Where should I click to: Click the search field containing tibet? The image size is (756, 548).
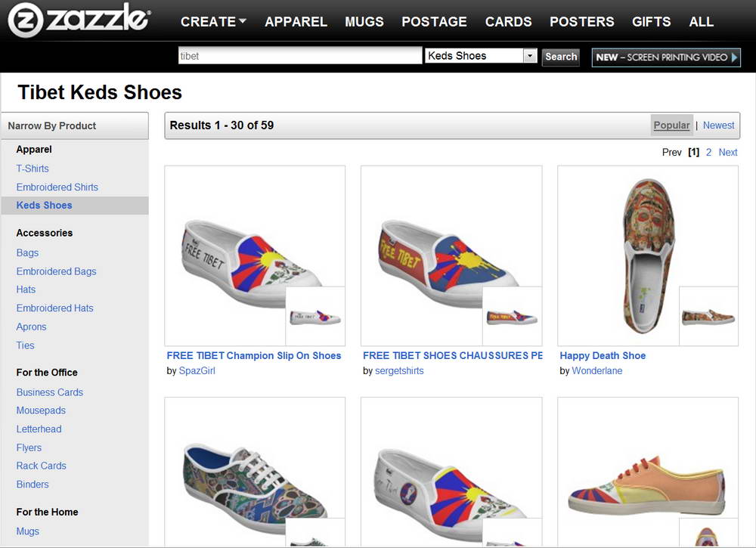click(299, 56)
